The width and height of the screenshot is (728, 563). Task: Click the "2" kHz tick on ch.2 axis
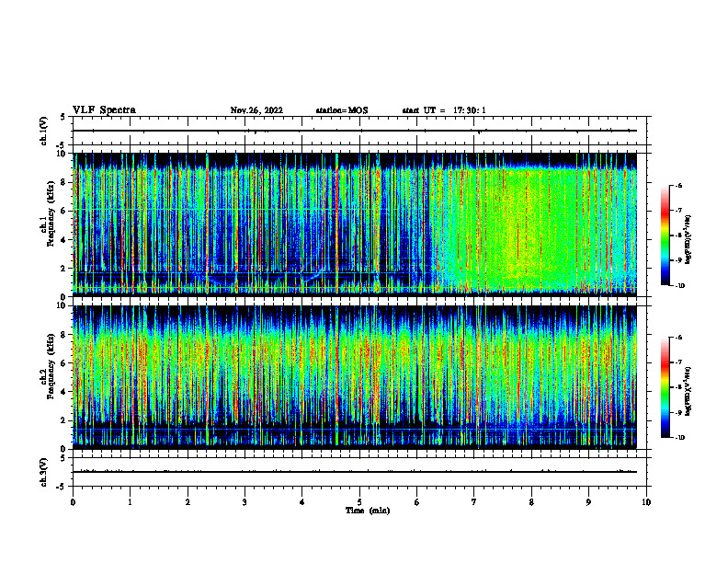(64, 420)
